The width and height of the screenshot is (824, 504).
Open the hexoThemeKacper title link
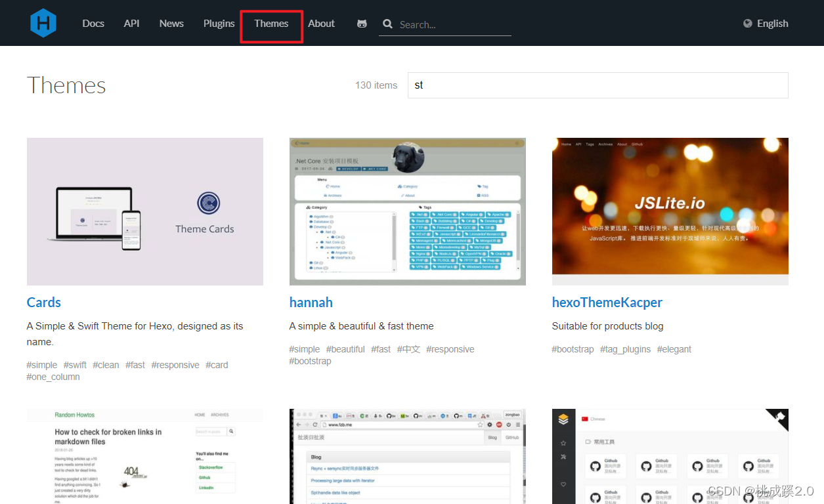pos(607,303)
